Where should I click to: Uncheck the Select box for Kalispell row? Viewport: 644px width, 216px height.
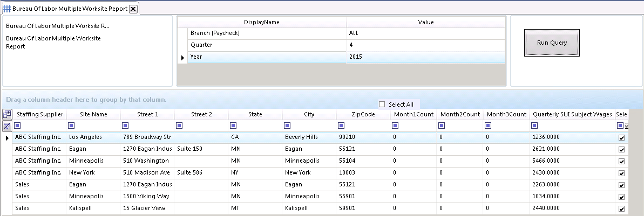coord(621,208)
